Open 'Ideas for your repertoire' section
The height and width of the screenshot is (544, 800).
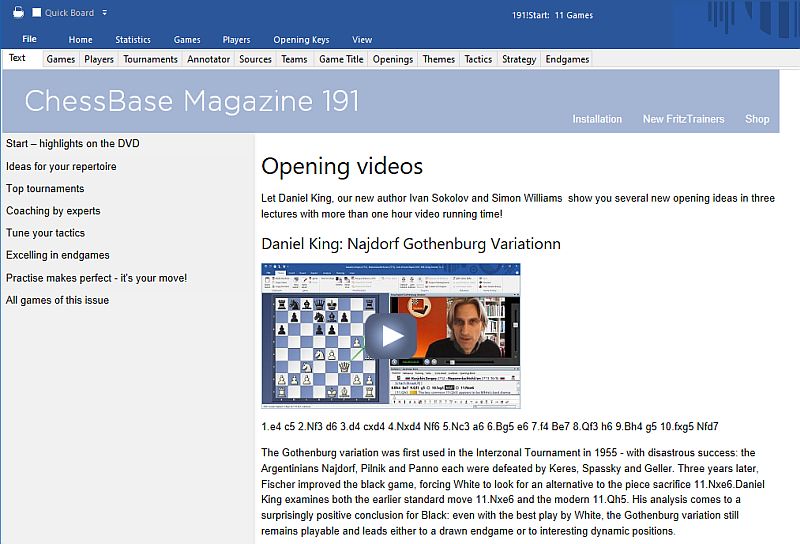click(61, 166)
